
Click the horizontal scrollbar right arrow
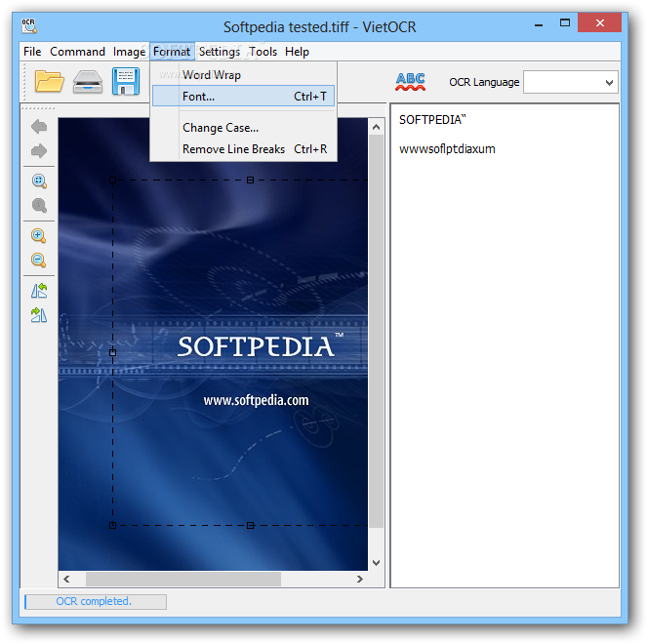pyautogui.click(x=359, y=580)
